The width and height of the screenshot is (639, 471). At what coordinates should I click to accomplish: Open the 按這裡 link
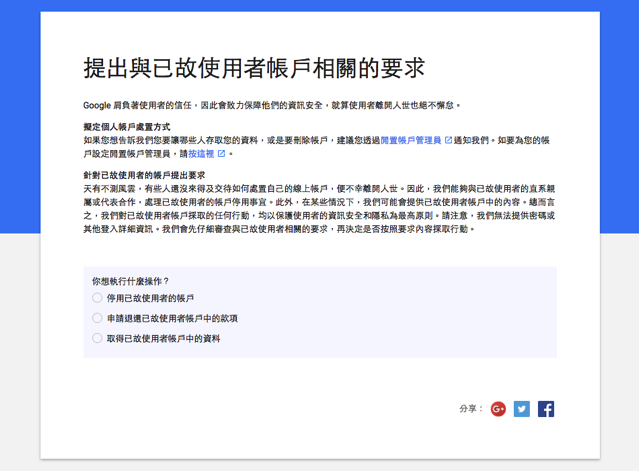(201, 154)
